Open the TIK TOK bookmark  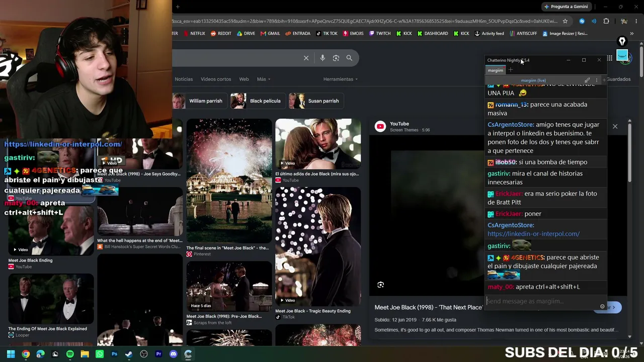pos(327,34)
